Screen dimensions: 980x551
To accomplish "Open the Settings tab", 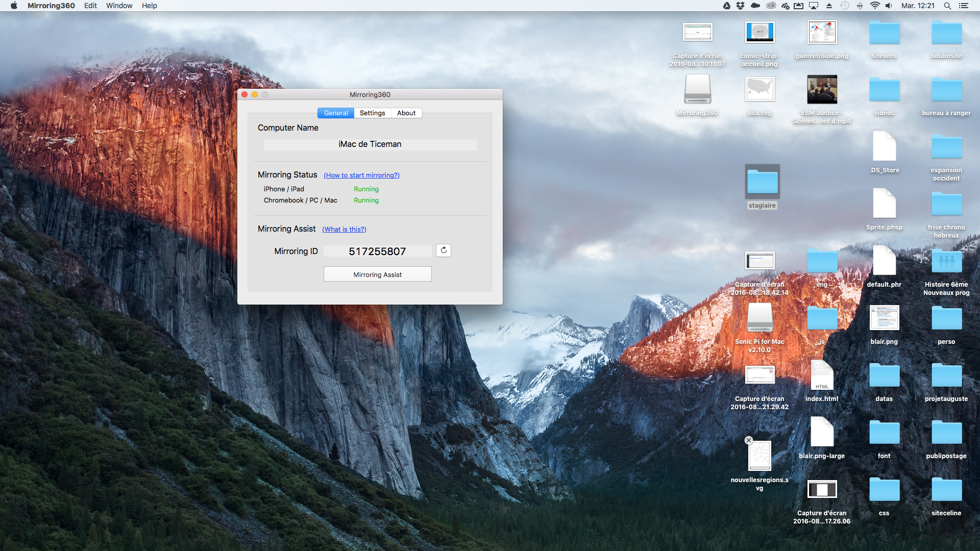I will (x=372, y=113).
